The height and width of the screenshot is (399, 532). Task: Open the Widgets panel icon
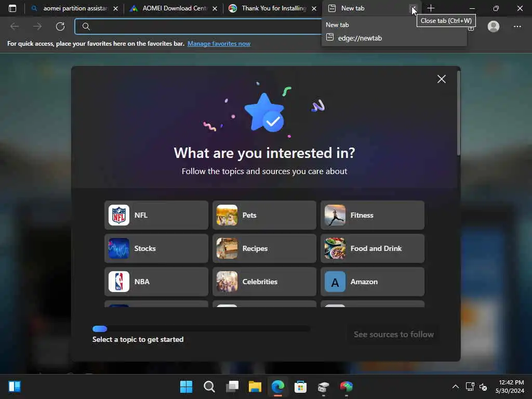[14, 387]
